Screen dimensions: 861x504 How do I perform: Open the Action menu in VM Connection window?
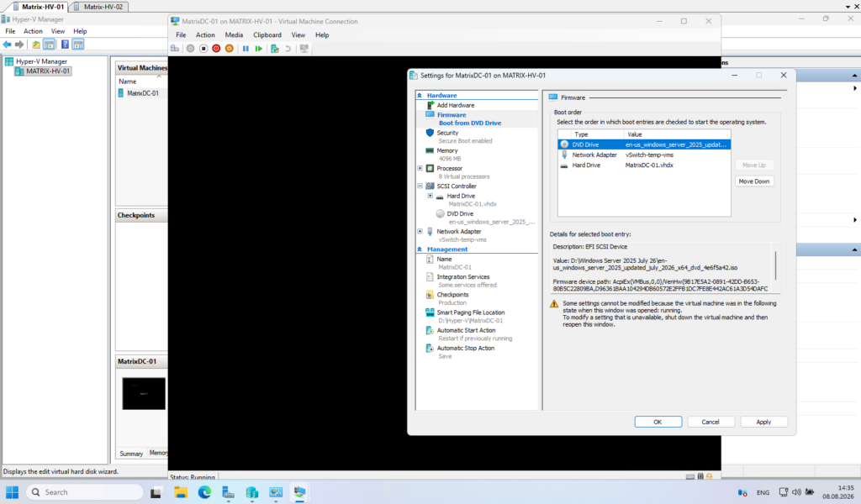[205, 35]
